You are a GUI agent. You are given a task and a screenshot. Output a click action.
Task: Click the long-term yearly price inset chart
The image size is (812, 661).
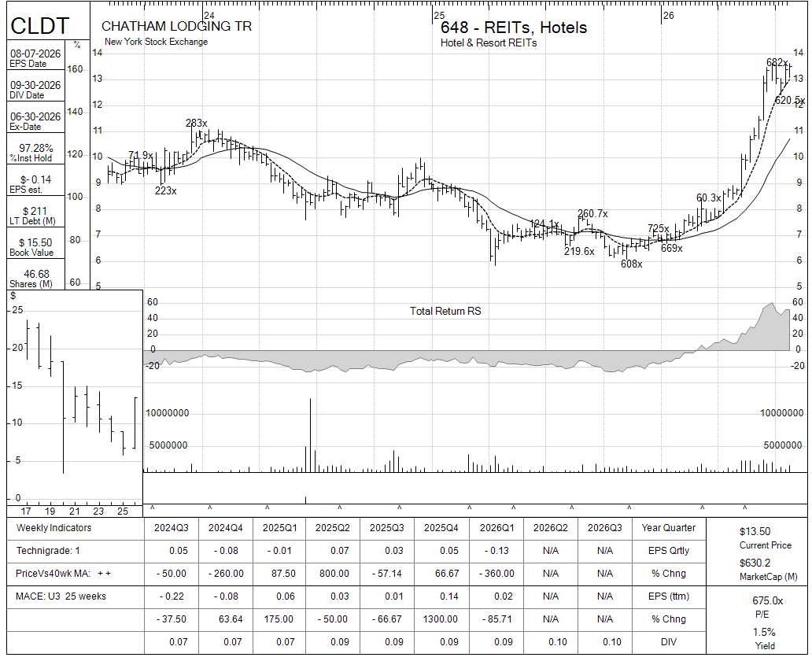point(75,403)
